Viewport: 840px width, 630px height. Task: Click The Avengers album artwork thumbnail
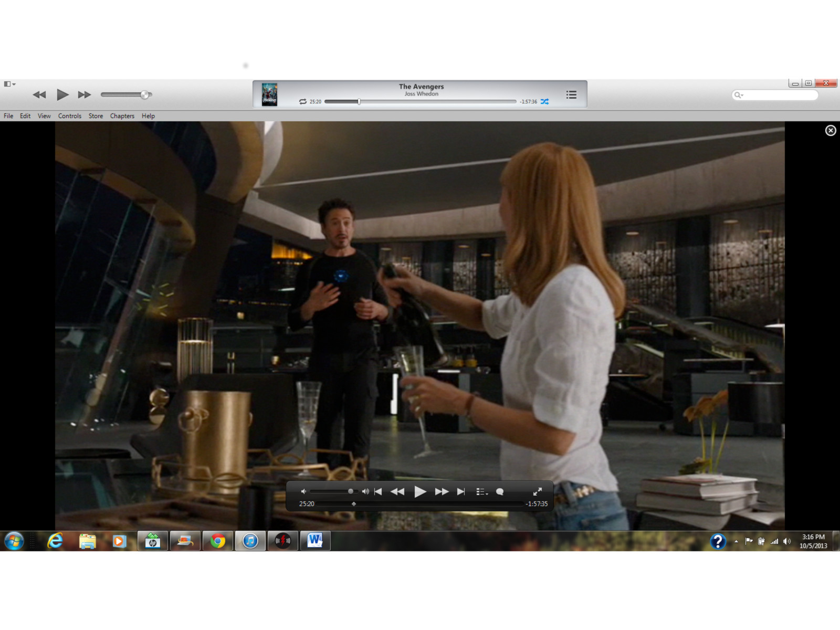(x=269, y=94)
